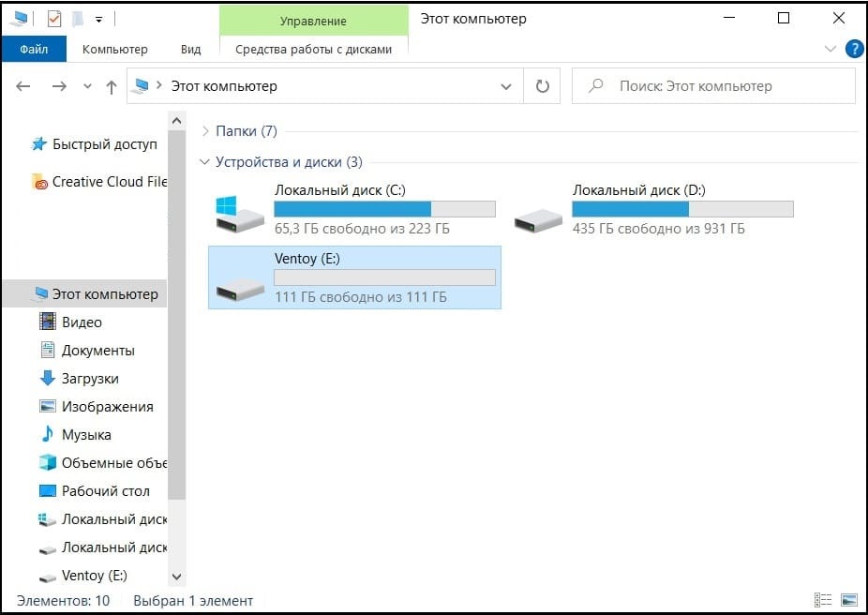Switch to large icons view in status bar
The width and height of the screenshot is (868, 615).
pyautogui.click(x=849, y=600)
